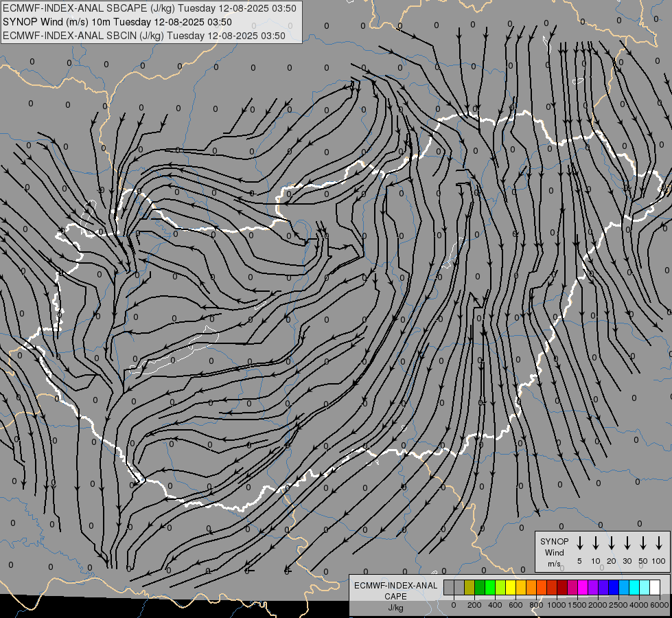Select the SYNOP Wind 10m title line

click(117, 22)
